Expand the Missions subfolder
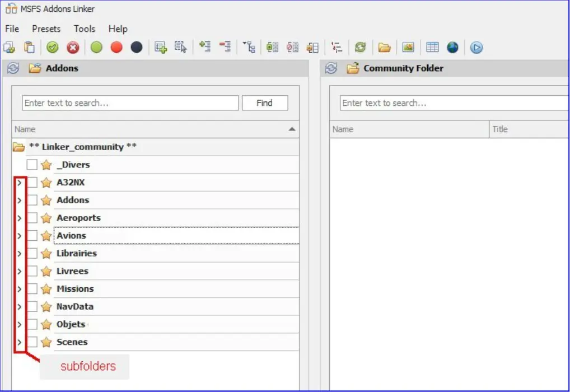This screenshot has height=392, width=570. [20, 289]
